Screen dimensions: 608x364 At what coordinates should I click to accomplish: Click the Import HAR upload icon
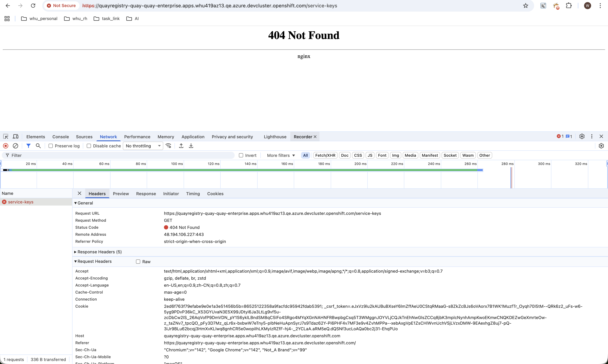pos(181,146)
